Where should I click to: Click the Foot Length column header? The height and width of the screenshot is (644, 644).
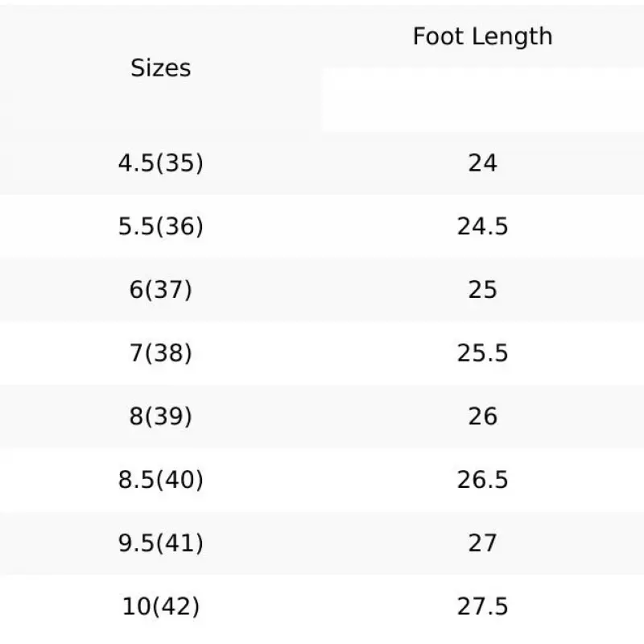[482, 36]
